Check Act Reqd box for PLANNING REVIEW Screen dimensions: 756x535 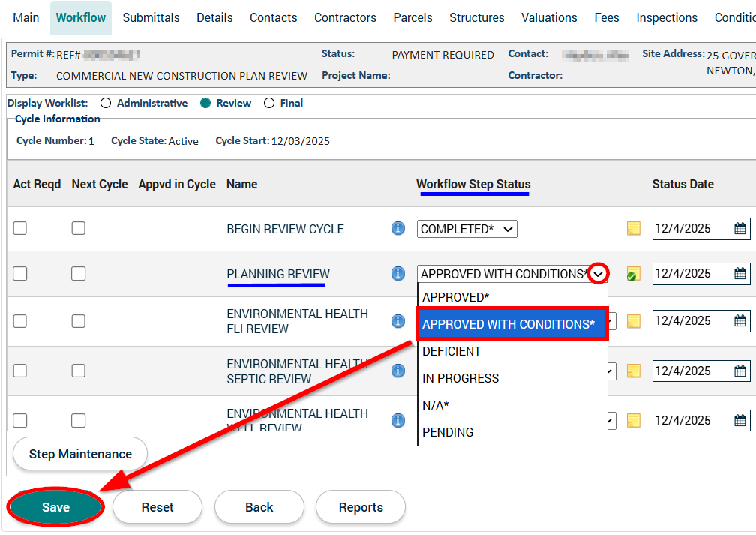click(20, 274)
